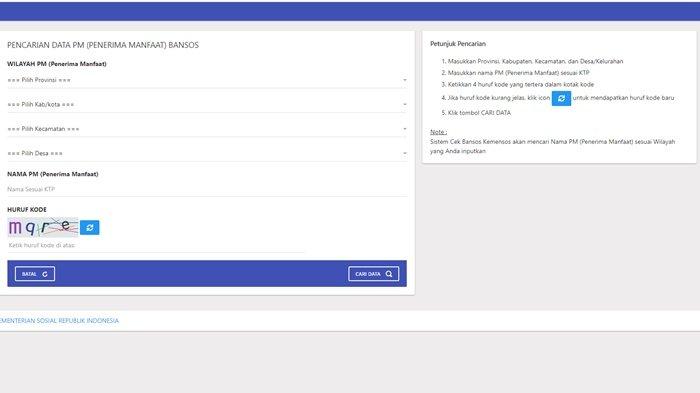Open the Pilih Kecamatan dropdown
The width and height of the screenshot is (700, 393).
[207, 129]
